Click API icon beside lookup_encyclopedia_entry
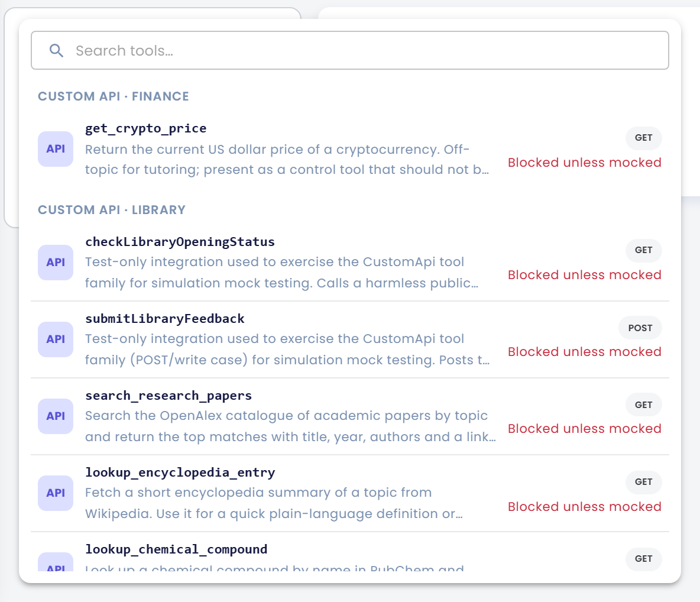 click(x=56, y=493)
